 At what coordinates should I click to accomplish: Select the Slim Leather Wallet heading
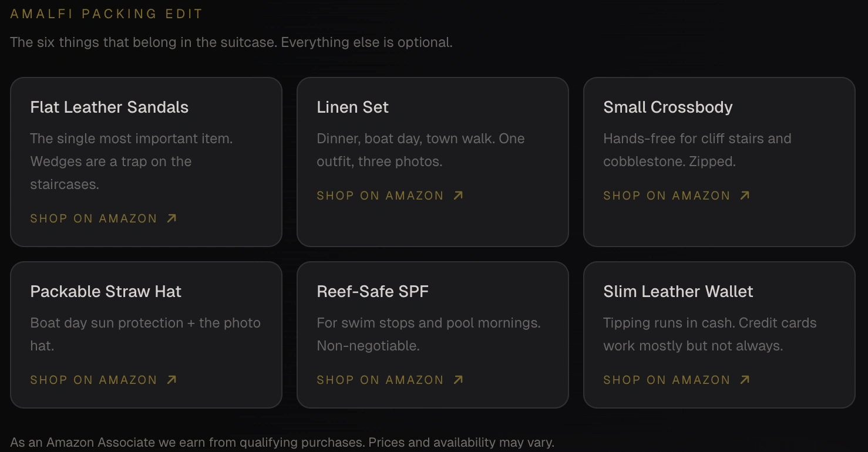(x=678, y=292)
